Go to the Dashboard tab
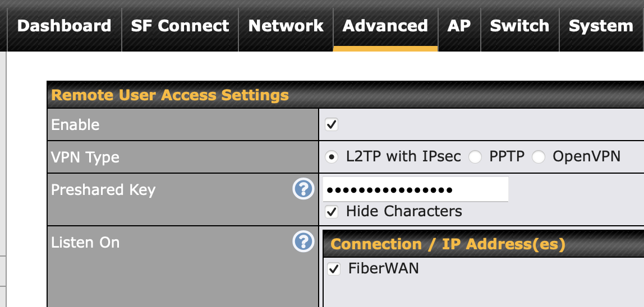This screenshot has height=307, width=644. tap(65, 26)
